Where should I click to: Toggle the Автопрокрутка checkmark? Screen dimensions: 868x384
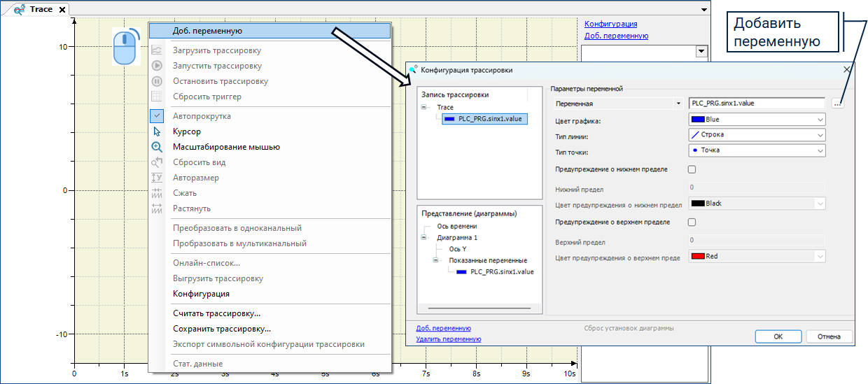click(157, 116)
